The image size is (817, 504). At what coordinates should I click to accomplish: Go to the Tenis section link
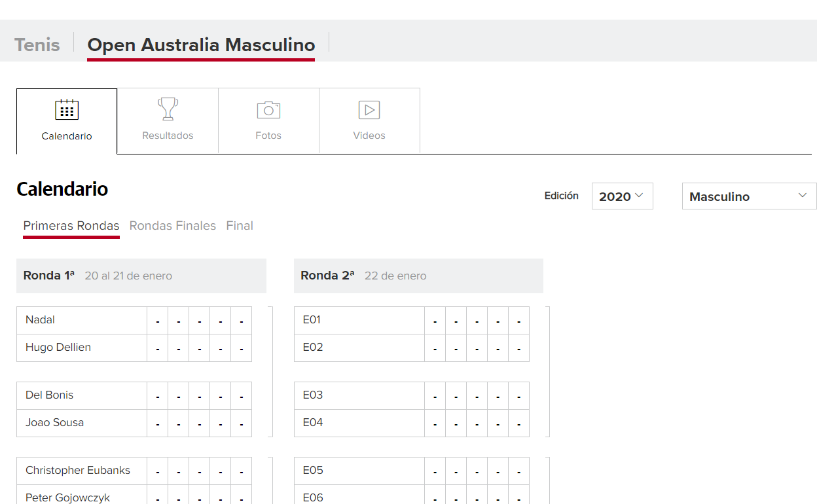click(37, 45)
